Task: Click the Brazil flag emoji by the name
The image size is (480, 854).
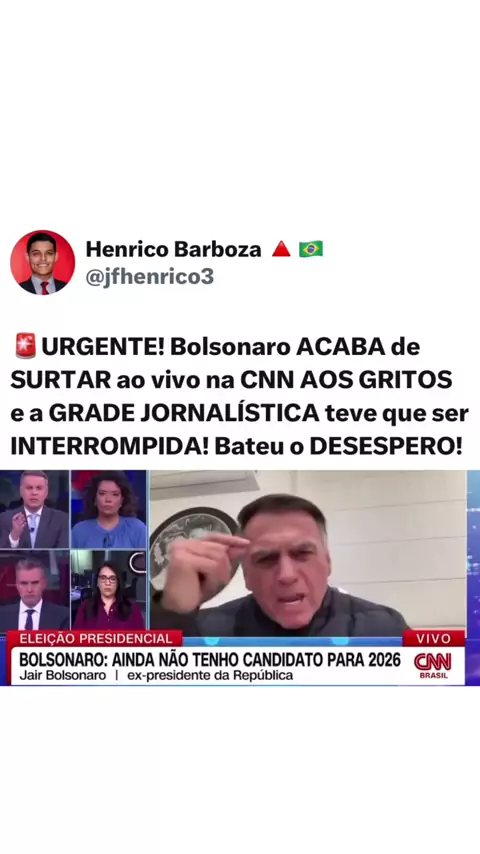Action: click(x=311, y=249)
